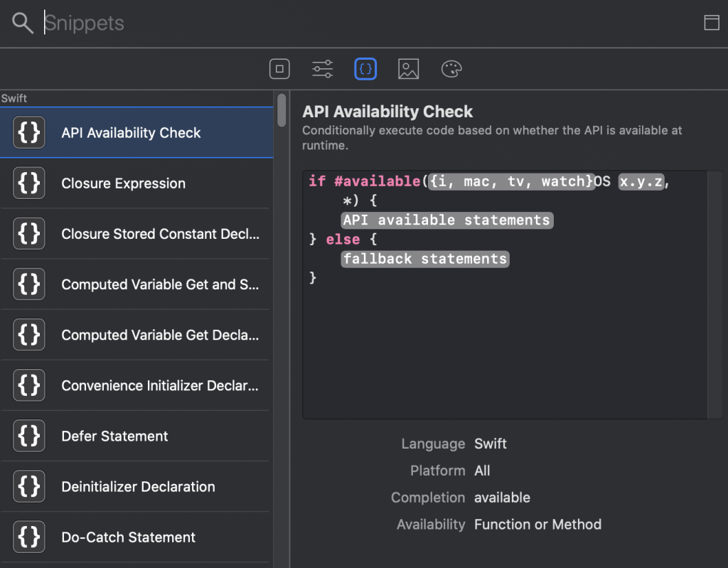Select the API Availability Check snippet
The width and height of the screenshot is (728, 568).
click(x=131, y=133)
